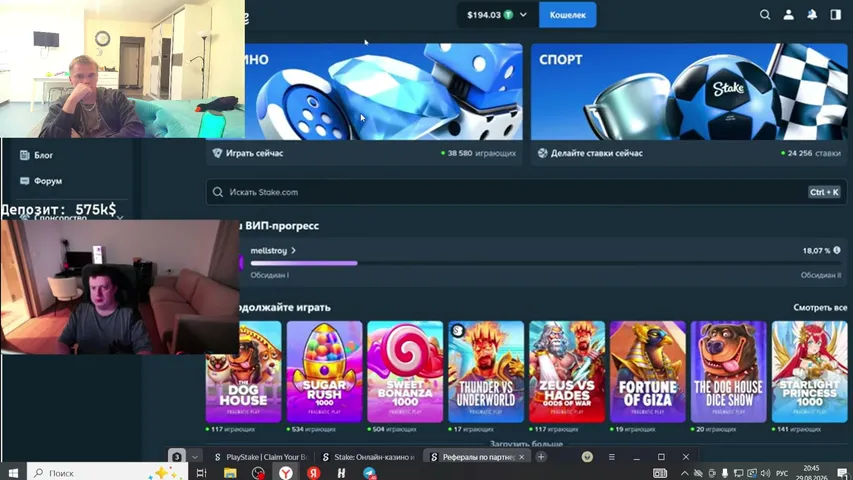Open Thunder vs Underworld game tile
Screen dimensions: 853x480
(486, 372)
